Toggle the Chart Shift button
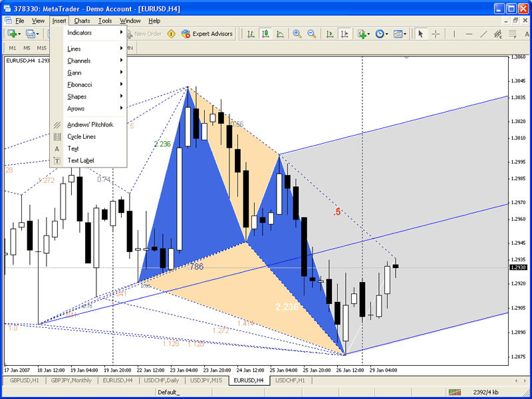The width and height of the screenshot is (532, 399). tap(344, 34)
